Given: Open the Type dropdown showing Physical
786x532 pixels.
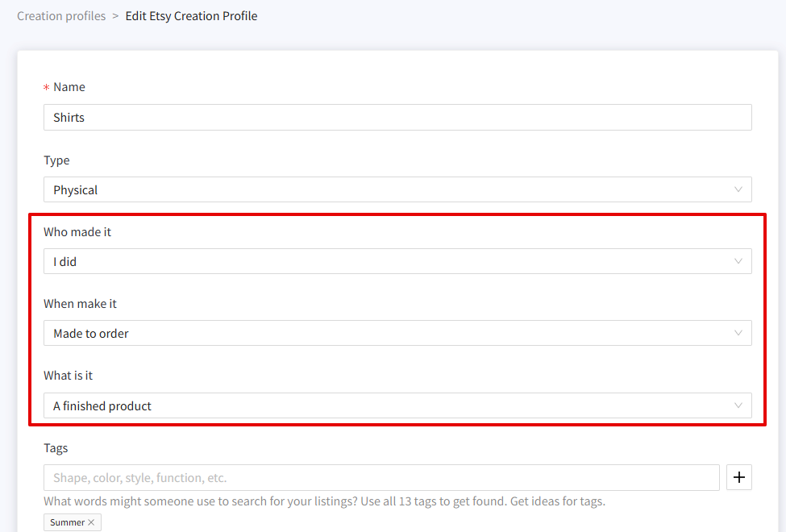Looking at the screenshot, I should 397,189.
